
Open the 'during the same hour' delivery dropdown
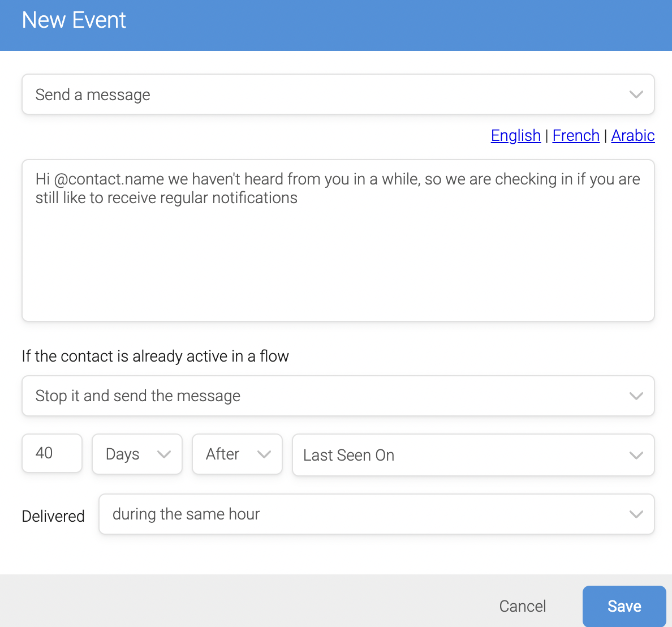tap(376, 514)
